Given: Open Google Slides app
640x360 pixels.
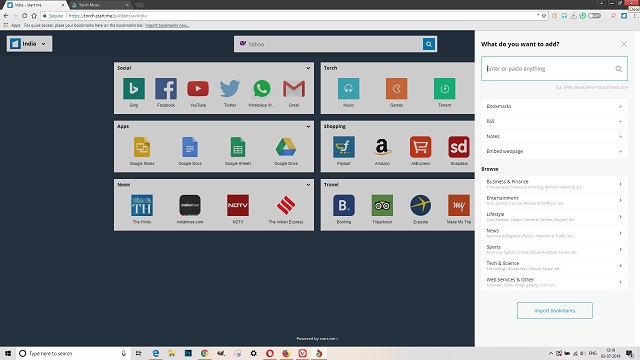Looking at the screenshot, I should 142,147.
